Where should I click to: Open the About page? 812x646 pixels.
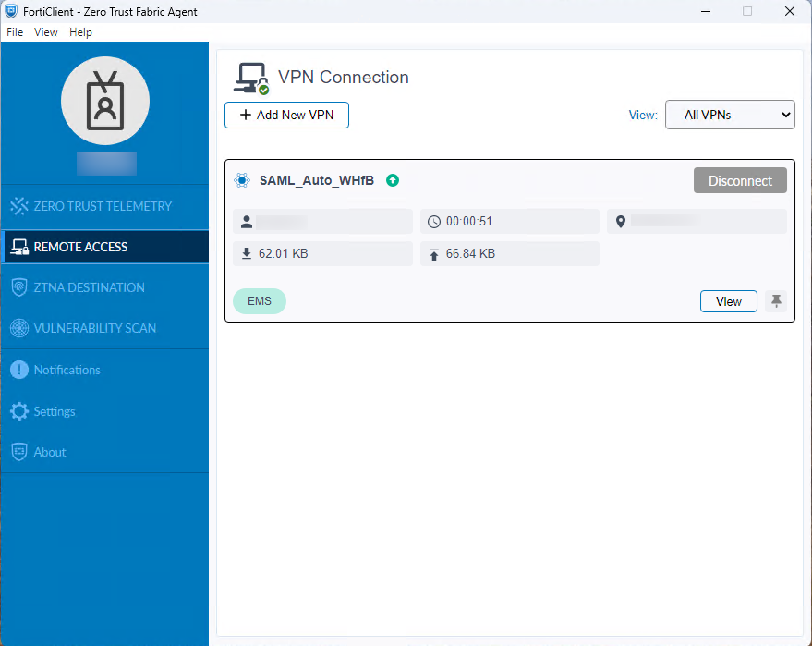click(x=104, y=452)
